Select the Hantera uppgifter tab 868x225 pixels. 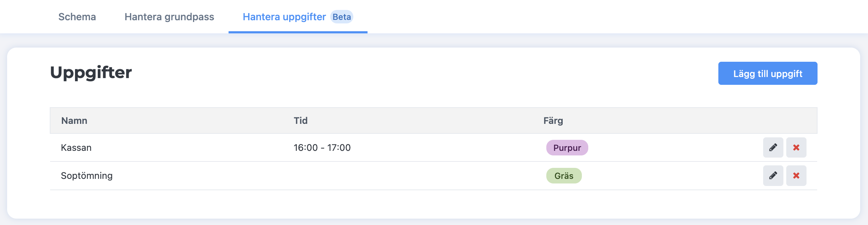(x=284, y=17)
